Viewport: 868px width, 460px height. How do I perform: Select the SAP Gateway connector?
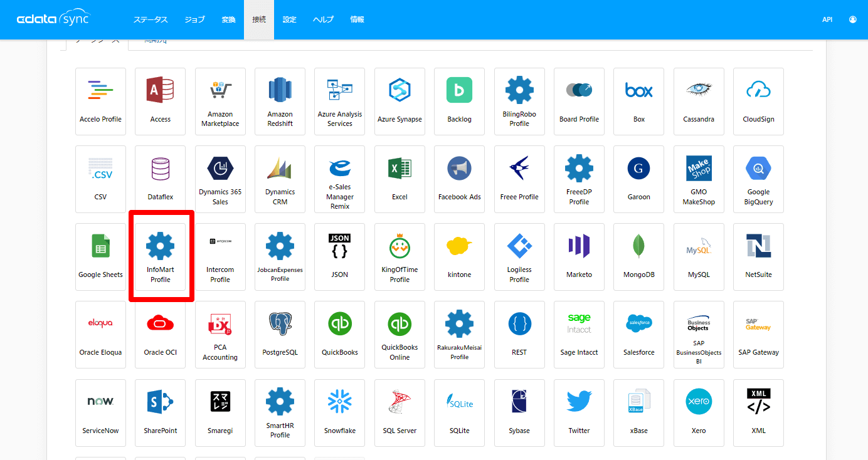pos(758,335)
